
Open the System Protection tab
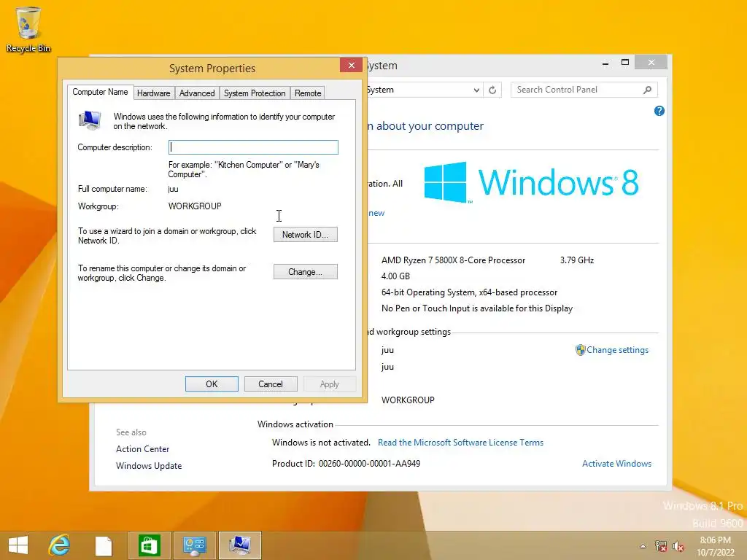pos(255,93)
